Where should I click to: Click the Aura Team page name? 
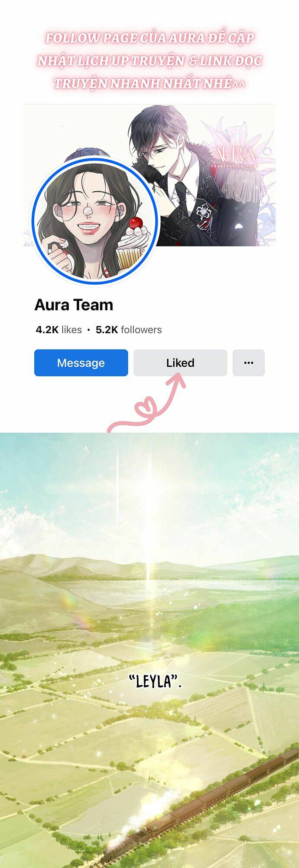(x=74, y=305)
